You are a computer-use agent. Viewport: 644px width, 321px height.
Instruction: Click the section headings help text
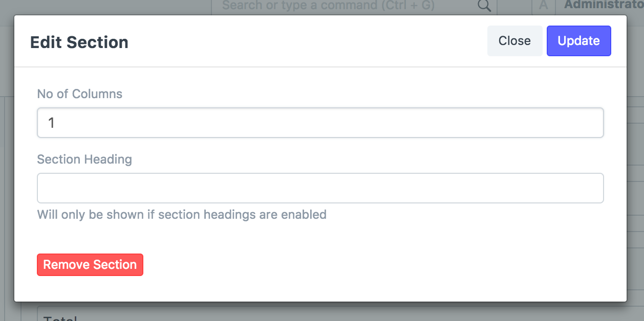[x=182, y=214]
